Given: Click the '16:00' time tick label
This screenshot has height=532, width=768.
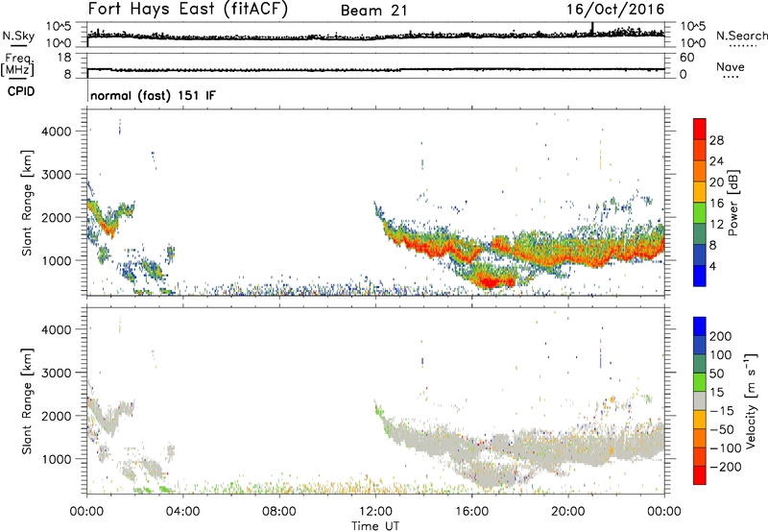Looking at the screenshot, I should point(471,512).
